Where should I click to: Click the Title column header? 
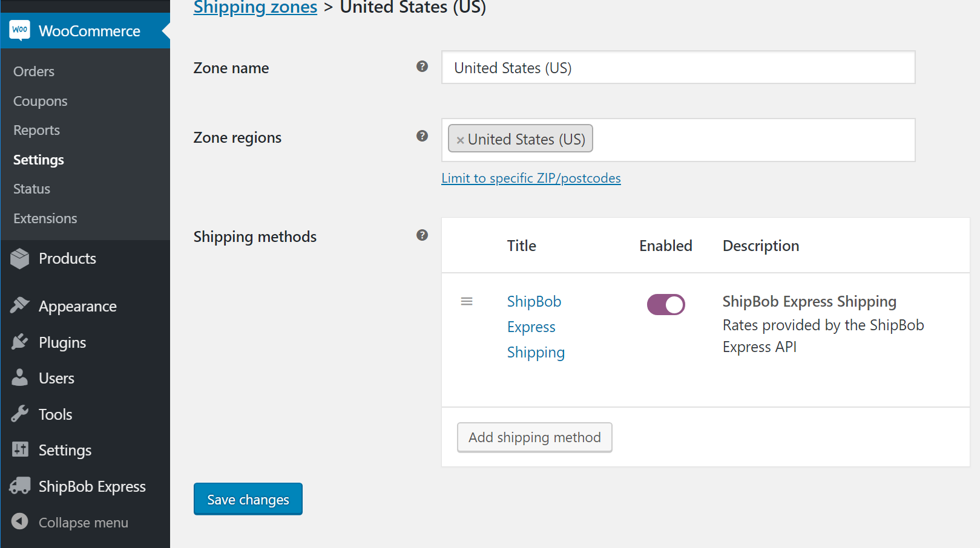tap(522, 246)
